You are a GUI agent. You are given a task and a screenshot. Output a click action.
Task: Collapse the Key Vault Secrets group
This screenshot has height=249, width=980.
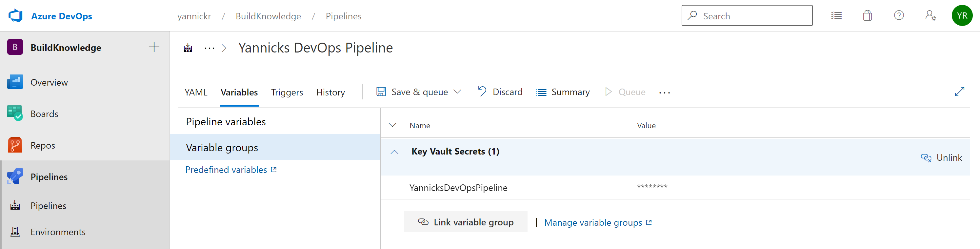394,152
